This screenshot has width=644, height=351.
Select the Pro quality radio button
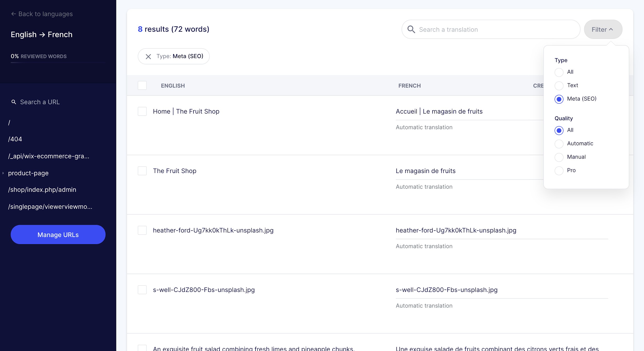pyautogui.click(x=559, y=170)
